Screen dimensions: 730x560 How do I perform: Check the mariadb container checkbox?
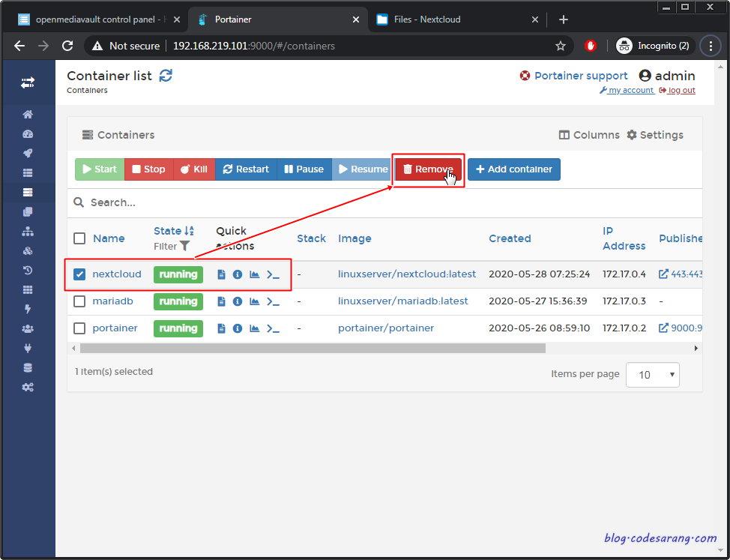[x=79, y=301]
